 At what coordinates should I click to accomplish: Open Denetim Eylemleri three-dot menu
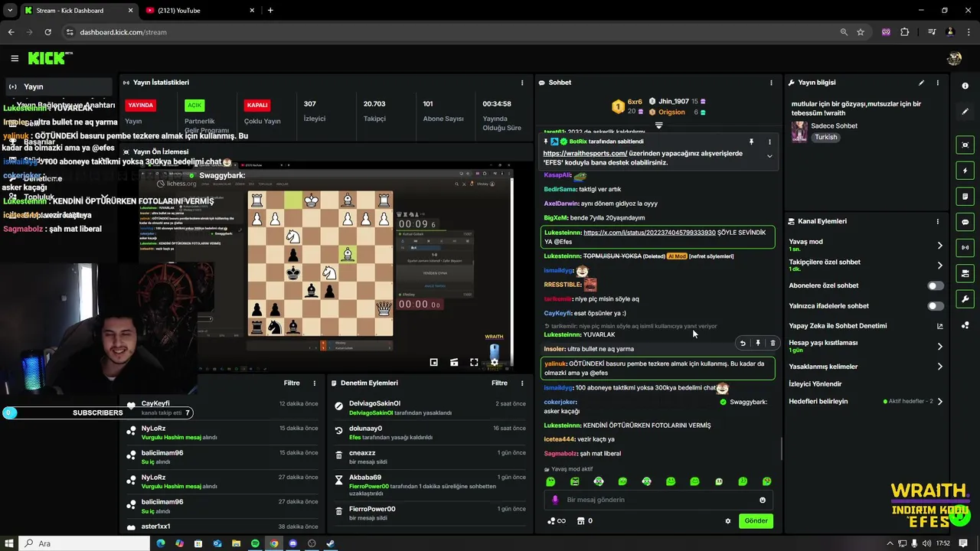(522, 383)
